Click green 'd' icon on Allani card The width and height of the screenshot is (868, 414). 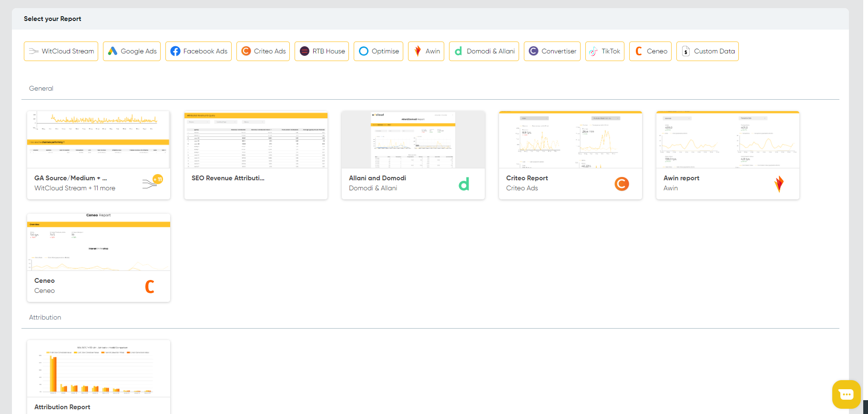[x=464, y=184]
